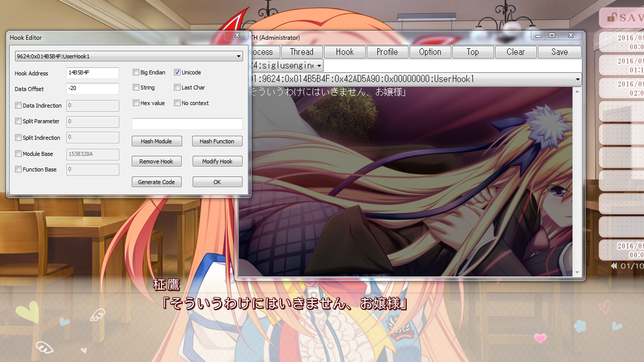Tick the Last Char checkbox

coord(177,87)
